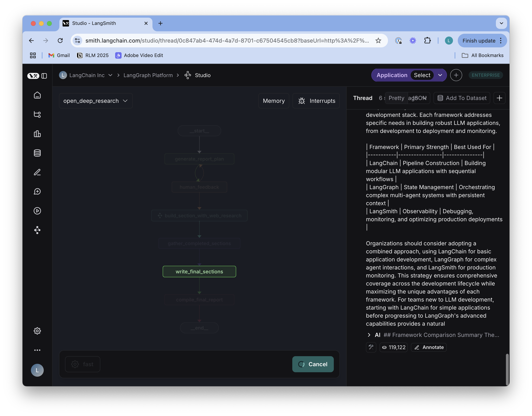Open the Deployments graph icon in sidebar

coord(37,230)
